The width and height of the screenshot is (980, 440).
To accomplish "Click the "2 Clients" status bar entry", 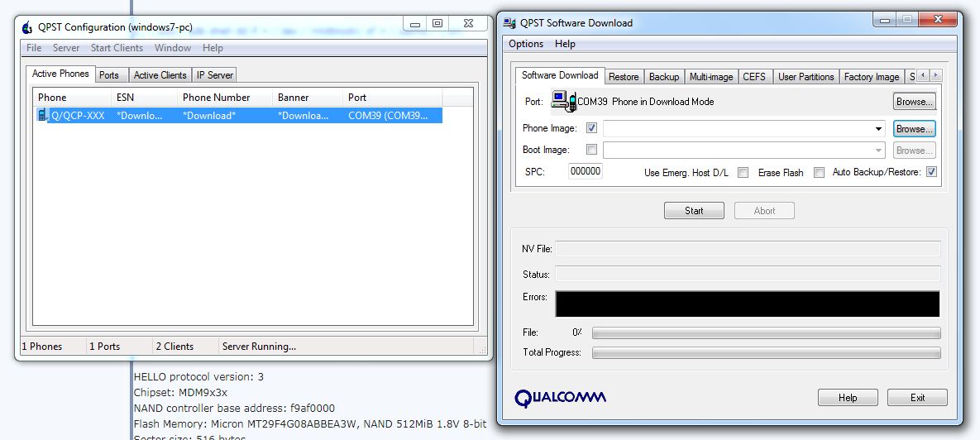I will pos(175,347).
